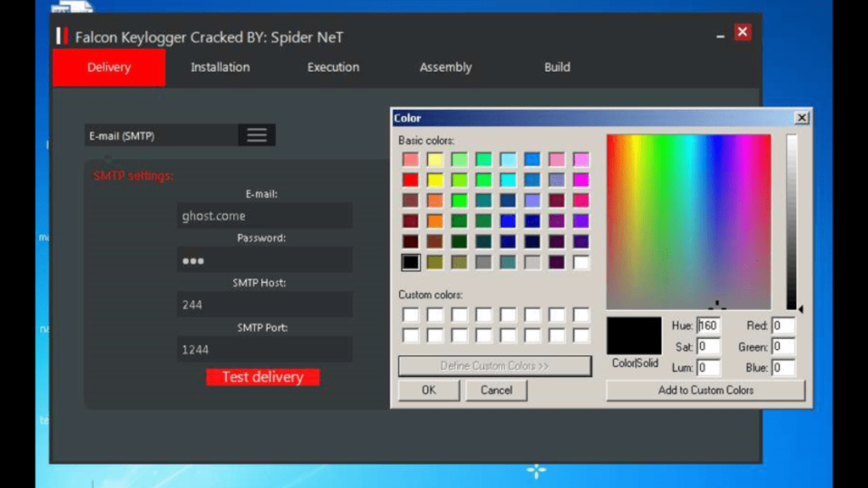Click the Green value box
868x488 pixels.
783,347
